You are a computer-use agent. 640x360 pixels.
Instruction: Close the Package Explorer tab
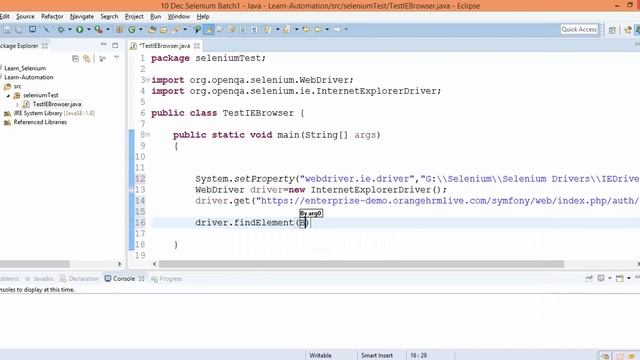click(x=45, y=46)
